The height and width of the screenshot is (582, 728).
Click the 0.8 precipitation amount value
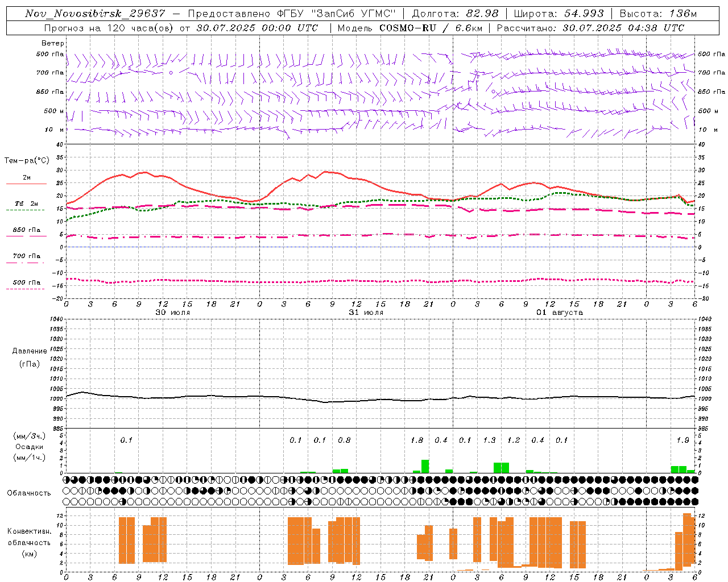344,440
